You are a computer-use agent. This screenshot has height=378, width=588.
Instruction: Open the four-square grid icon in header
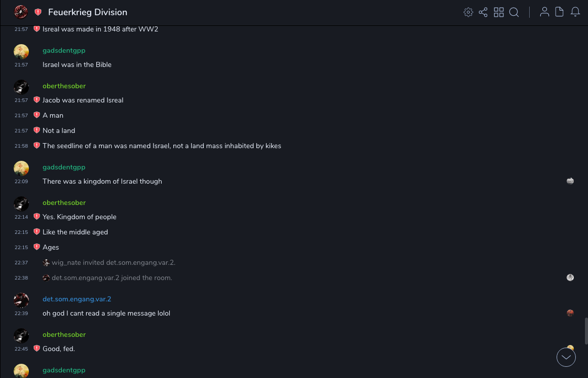(x=499, y=12)
